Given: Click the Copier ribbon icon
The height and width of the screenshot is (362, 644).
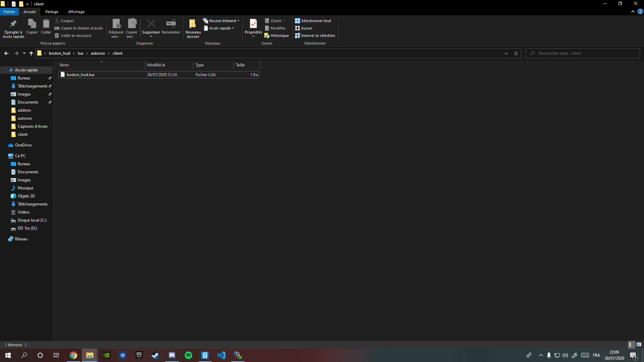Looking at the screenshot, I should [32, 26].
